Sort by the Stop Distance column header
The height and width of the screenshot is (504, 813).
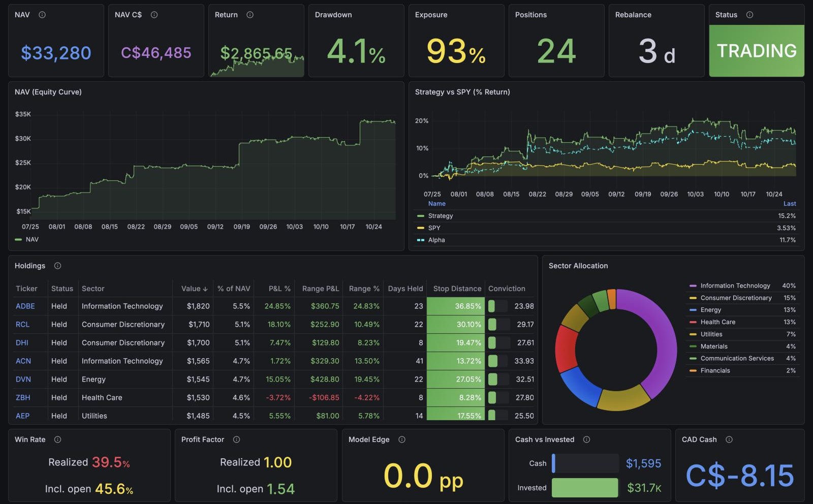point(457,289)
